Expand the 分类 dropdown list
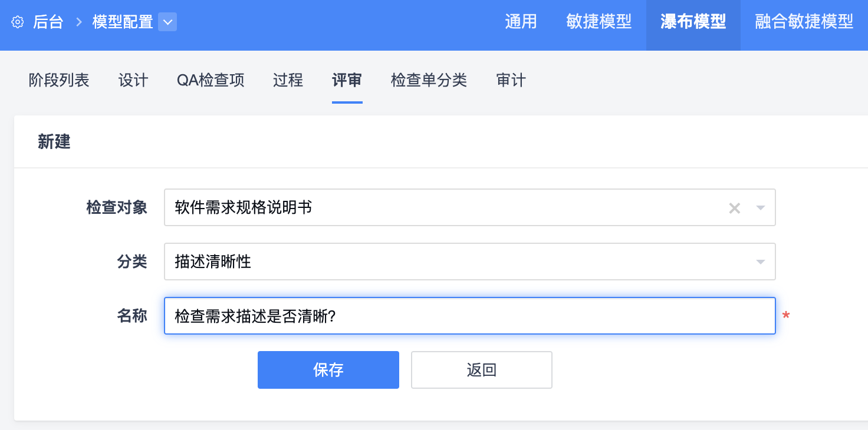The height and width of the screenshot is (430, 868). point(761,262)
